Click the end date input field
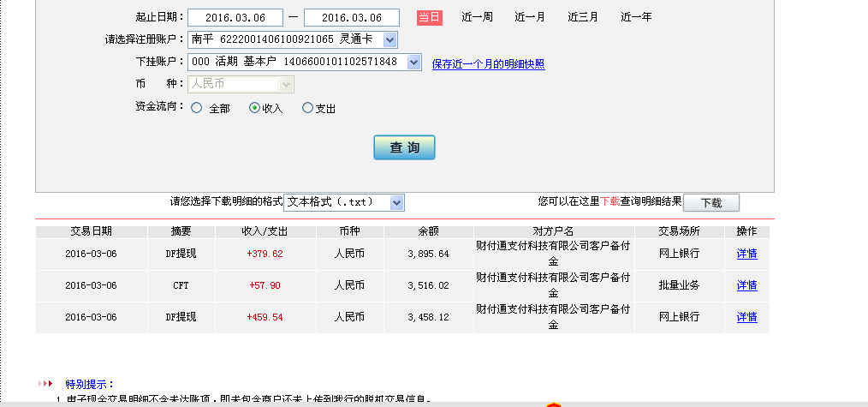The width and height of the screenshot is (868, 407). [351, 18]
